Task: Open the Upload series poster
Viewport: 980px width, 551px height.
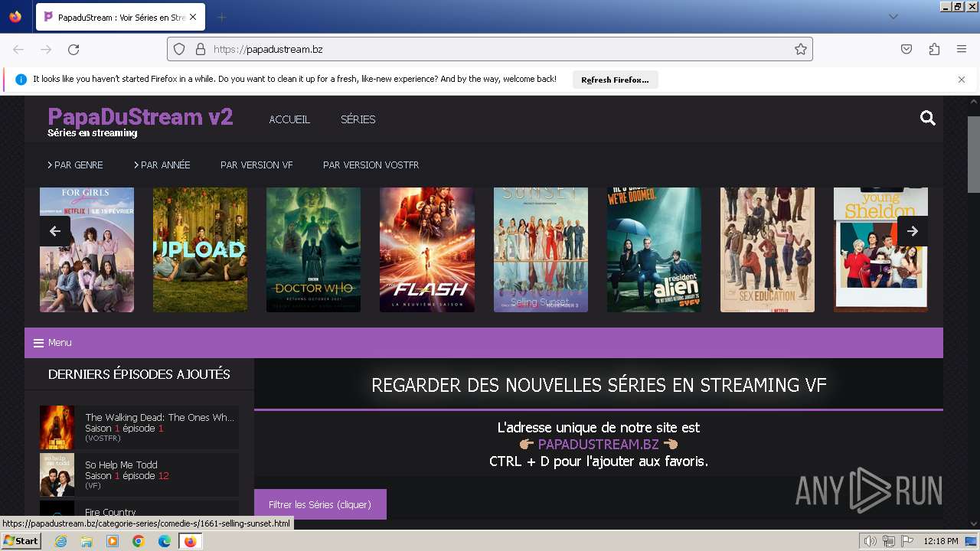Action: (200, 249)
